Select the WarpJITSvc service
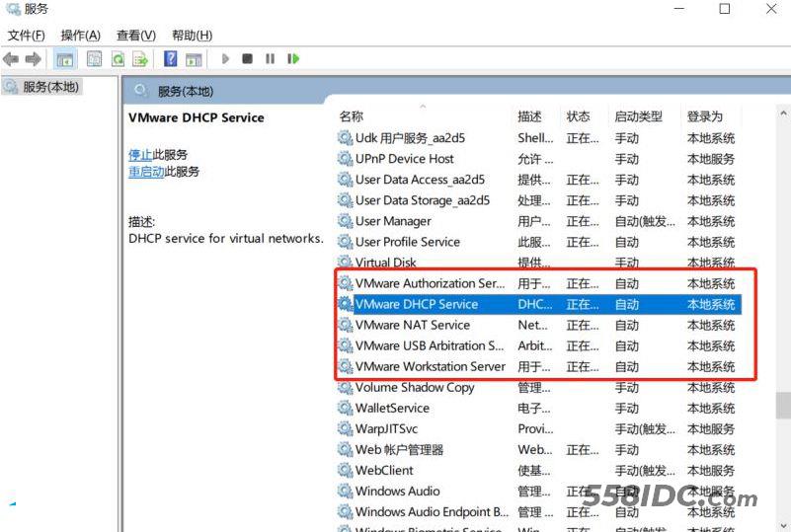The width and height of the screenshot is (791, 532). click(538, 428)
